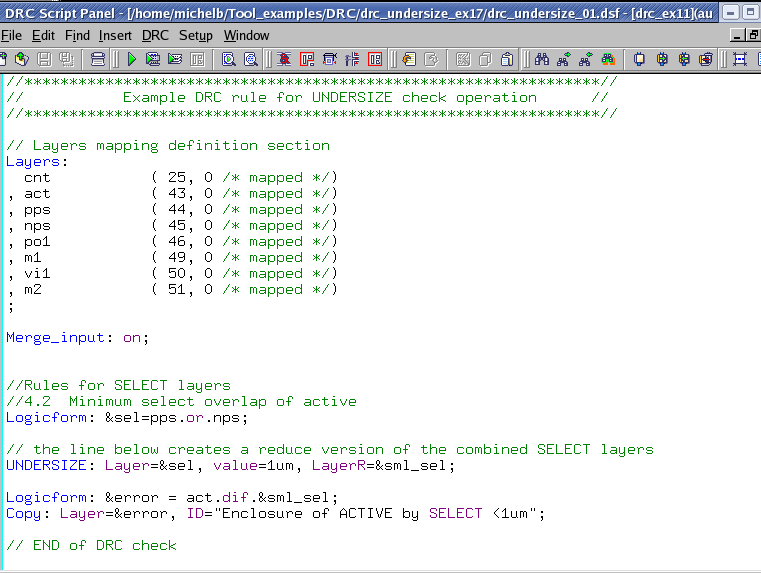This screenshot has width=761, height=573.
Task: Click the green Run script play icon
Action: coord(131,60)
